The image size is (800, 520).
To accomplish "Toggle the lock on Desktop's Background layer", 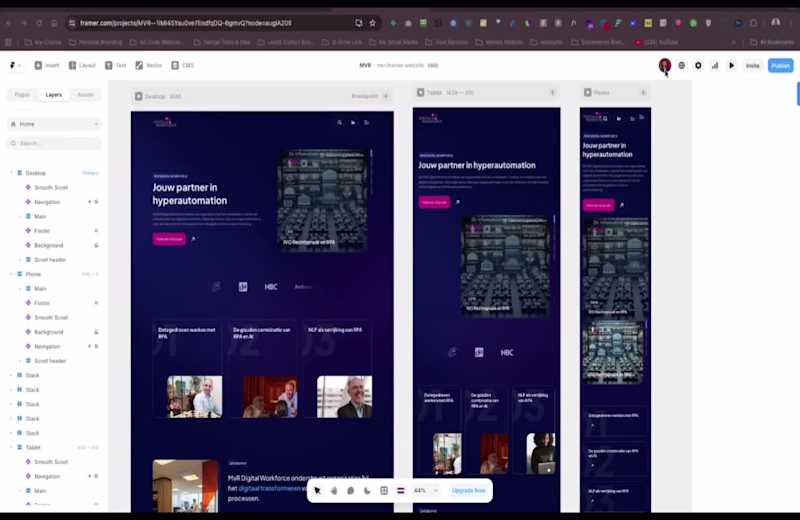I will coord(96,245).
